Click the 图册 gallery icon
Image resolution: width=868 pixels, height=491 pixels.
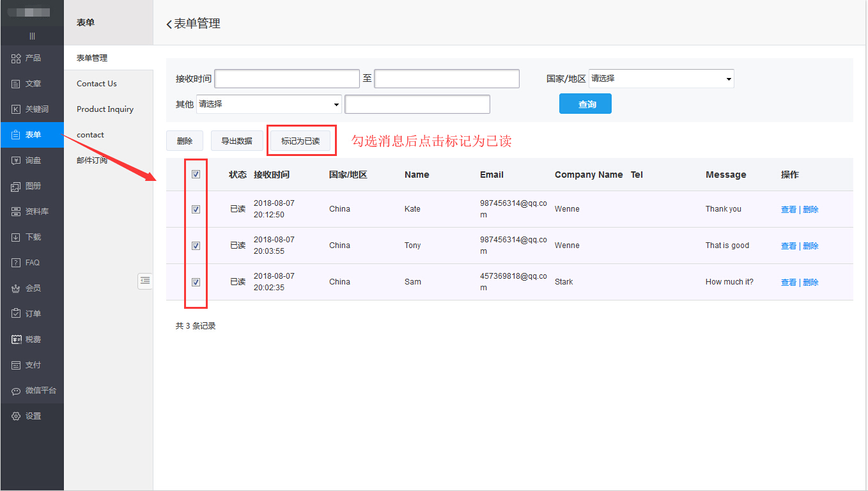17,186
